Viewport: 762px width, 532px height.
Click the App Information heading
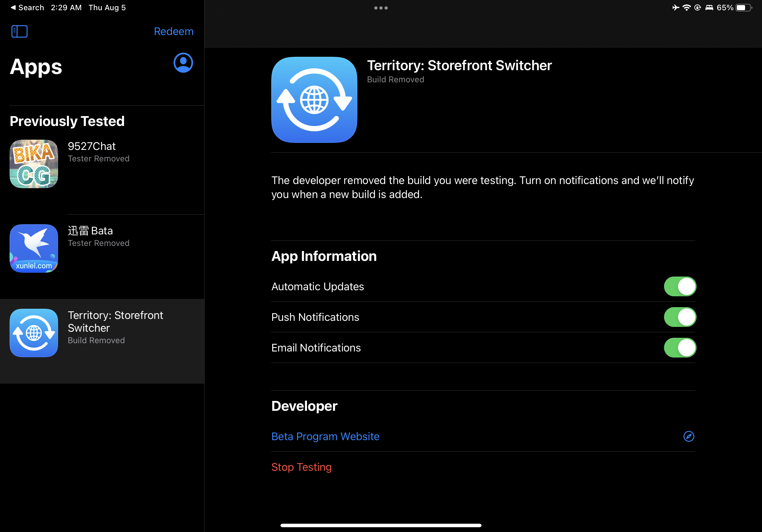coord(324,256)
